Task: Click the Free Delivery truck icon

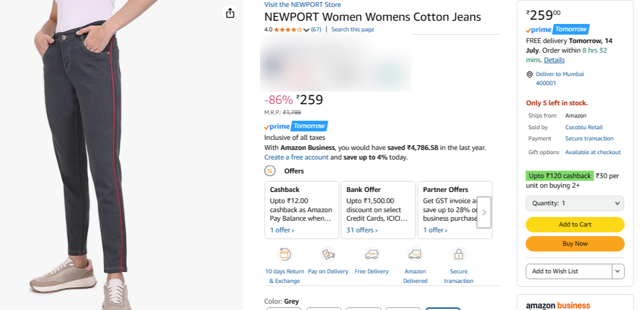Action: click(371, 254)
